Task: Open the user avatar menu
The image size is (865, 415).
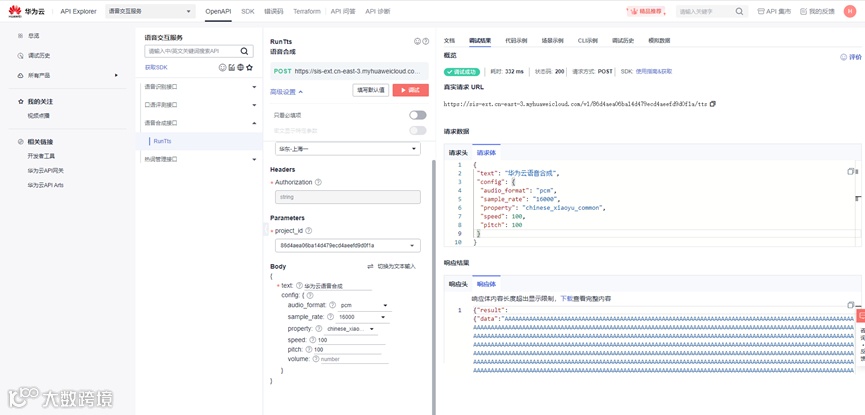Action: [x=850, y=11]
